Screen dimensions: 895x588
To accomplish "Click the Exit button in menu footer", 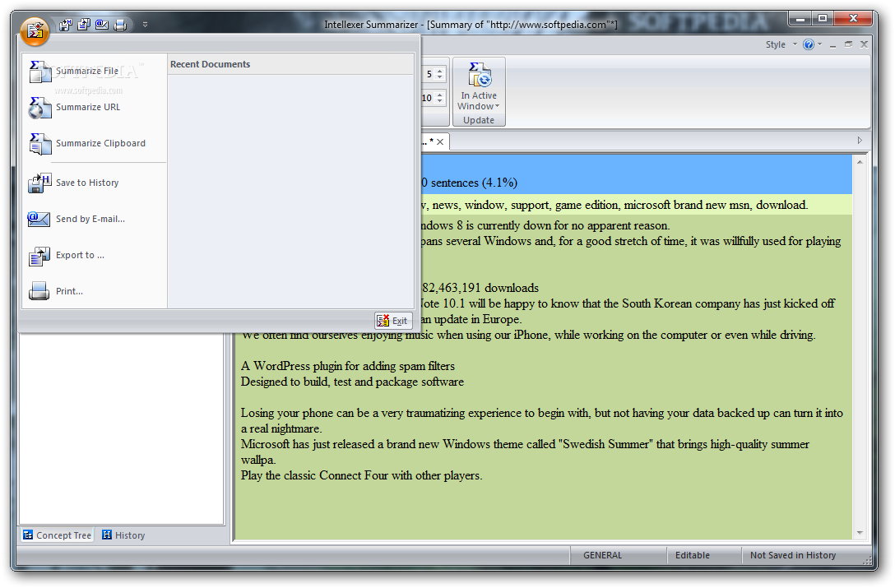I will [x=392, y=321].
